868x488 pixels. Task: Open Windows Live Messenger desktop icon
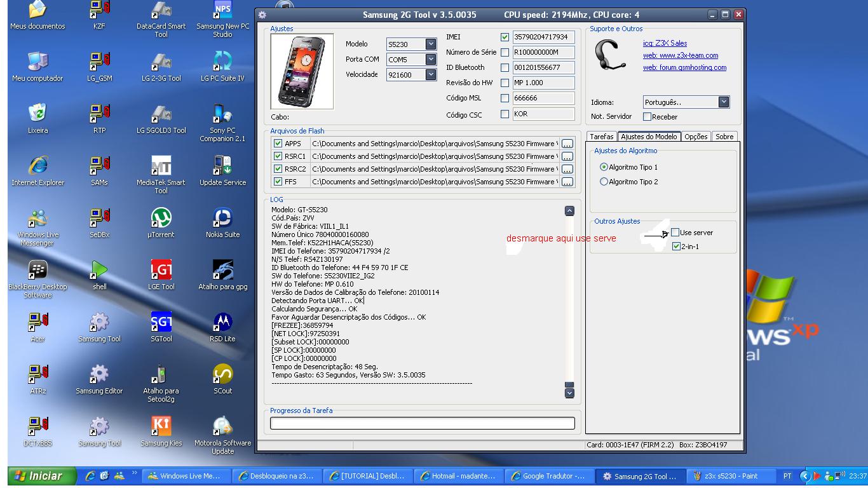(x=37, y=227)
